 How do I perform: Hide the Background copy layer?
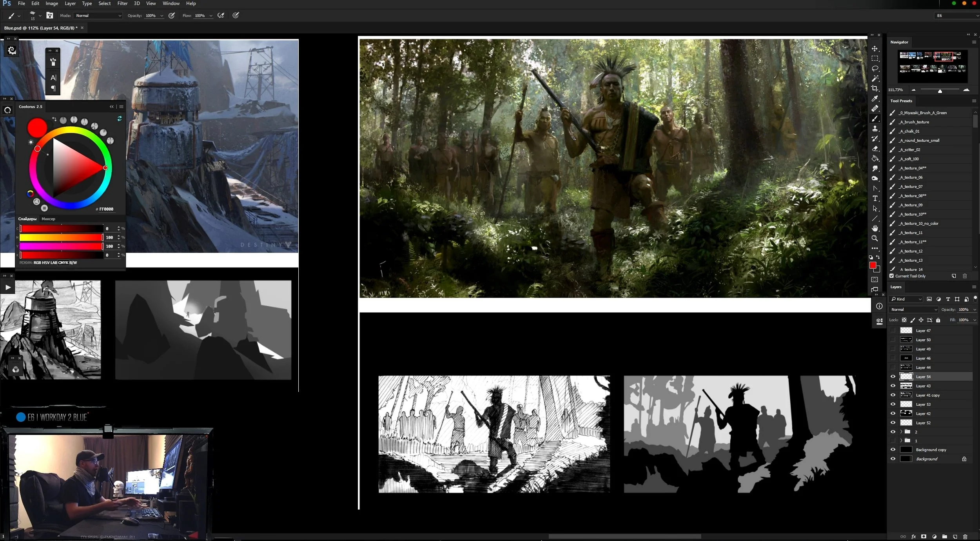click(x=893, y=450)
